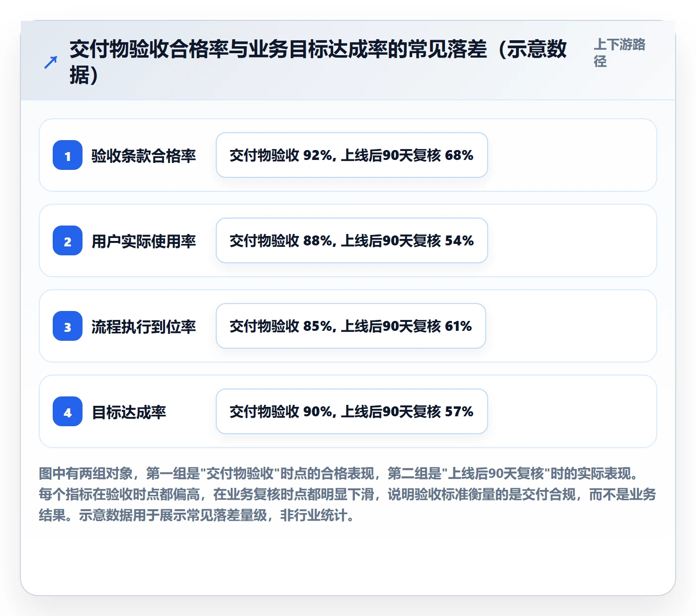Image resolution: width=696 pixels, height=616 pixels.
Task: Click the value box 交付物验收 90%, 上线后90天复核 57%
Action: 352,411
